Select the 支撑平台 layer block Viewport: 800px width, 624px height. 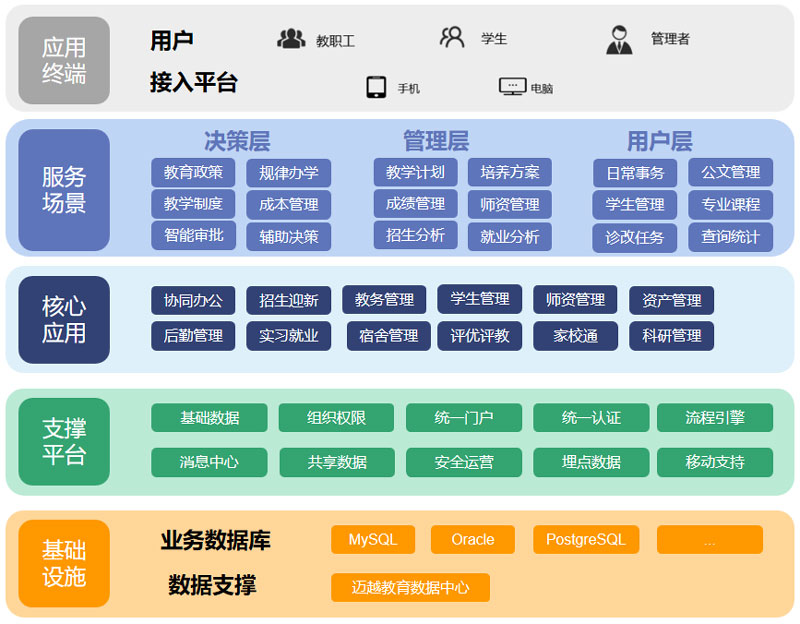64,441
